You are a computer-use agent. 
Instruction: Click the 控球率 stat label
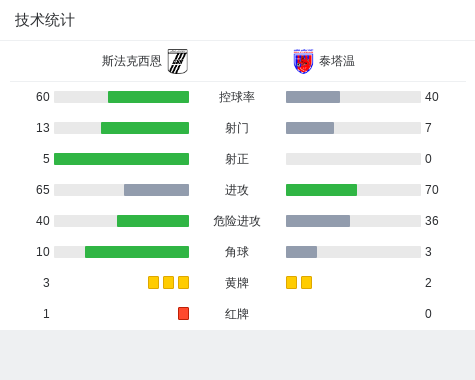point(237,97)
